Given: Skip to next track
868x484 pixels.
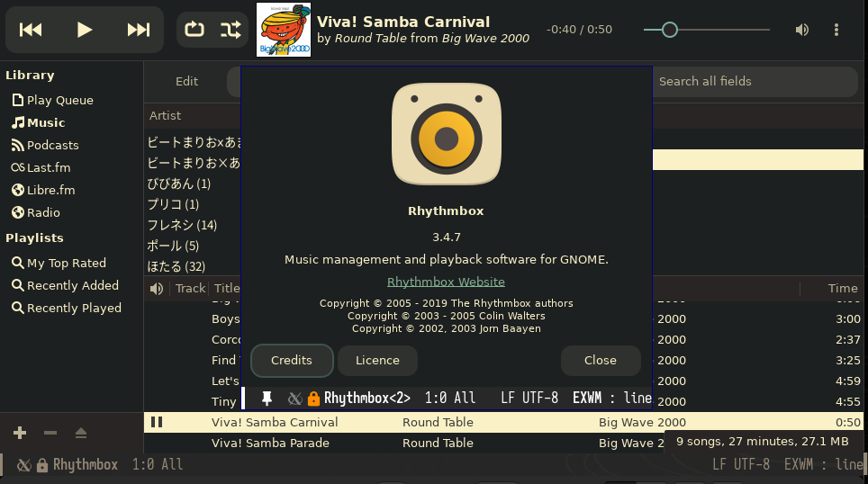Looking at the screenshot, I should click(139, 30).
